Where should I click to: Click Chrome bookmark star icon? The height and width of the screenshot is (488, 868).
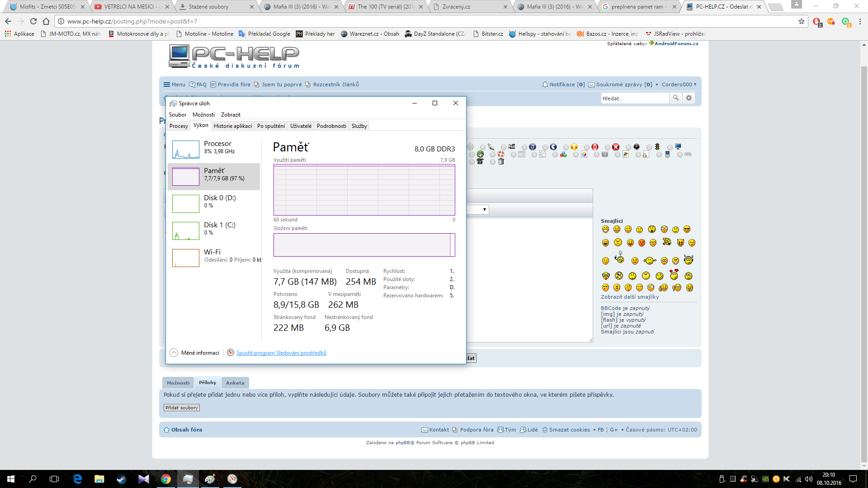[x=802, y=21]
